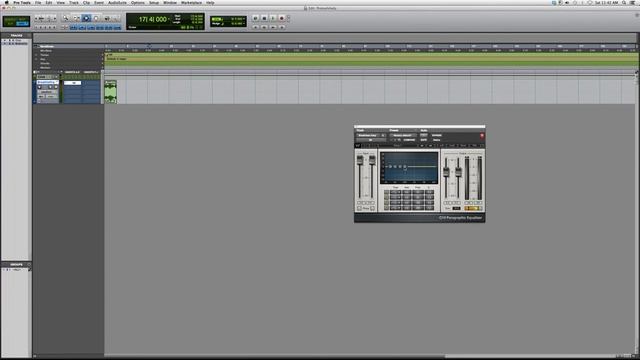The width and height of the screenshot is (640, 360).
Task: Select the Grabber tool
Action: coord(96,18)
